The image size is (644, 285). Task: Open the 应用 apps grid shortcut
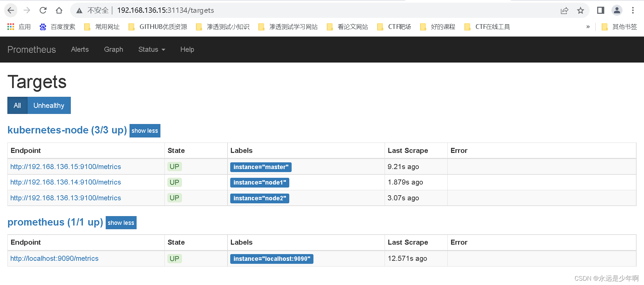19,27
